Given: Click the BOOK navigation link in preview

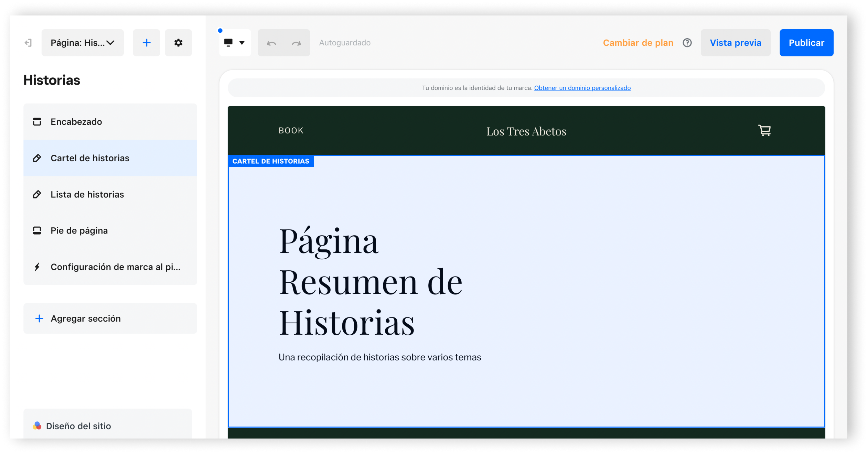Looking at the screenshot, I should 291,131.
